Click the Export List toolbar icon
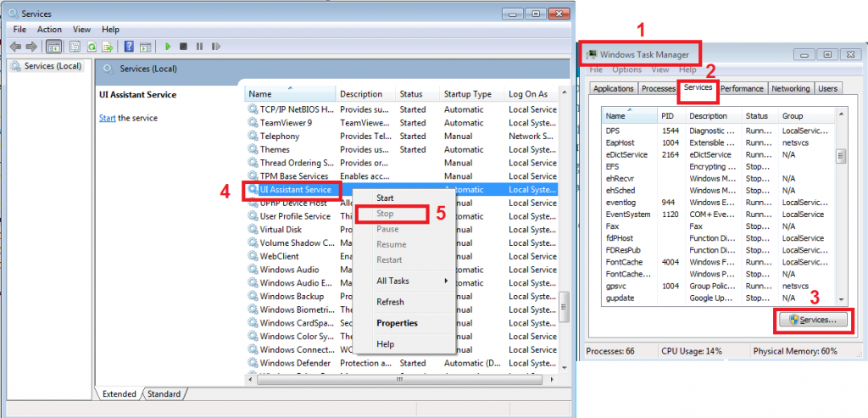868x418 pixels. (108, 47)
